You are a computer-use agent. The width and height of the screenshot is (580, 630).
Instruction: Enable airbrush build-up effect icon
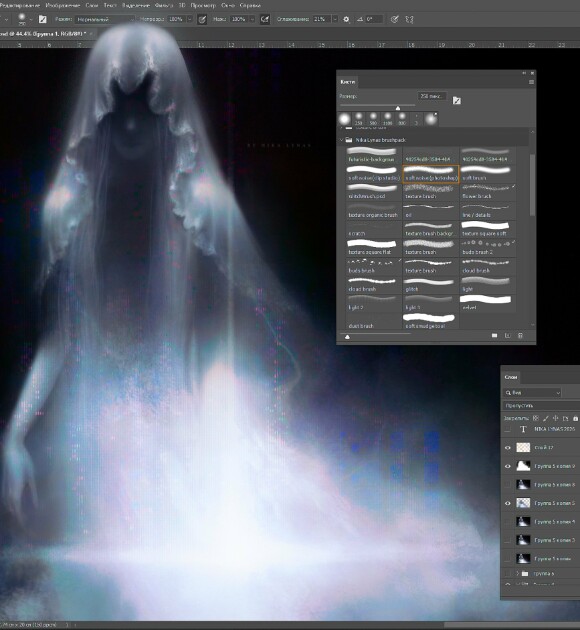[265, 19]
